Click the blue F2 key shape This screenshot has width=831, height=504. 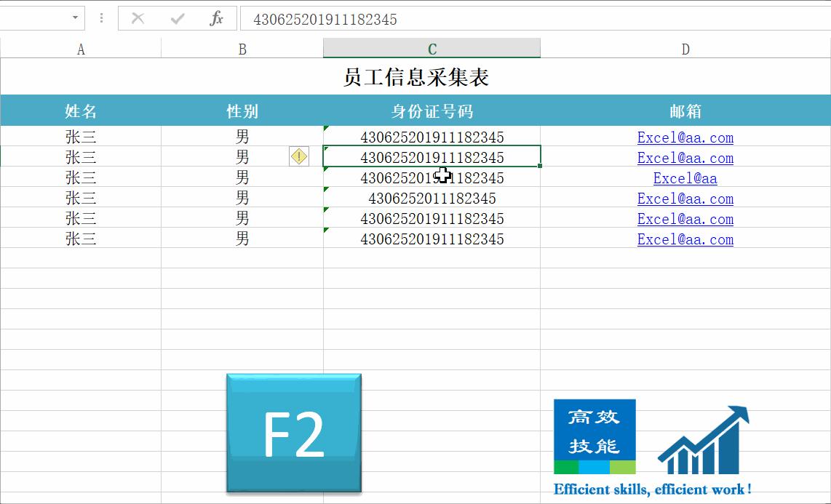293,432
